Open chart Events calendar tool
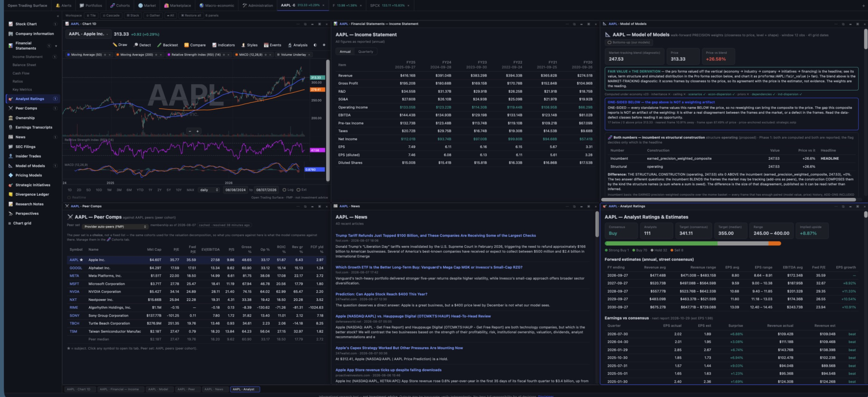 [x=273, y=45]
